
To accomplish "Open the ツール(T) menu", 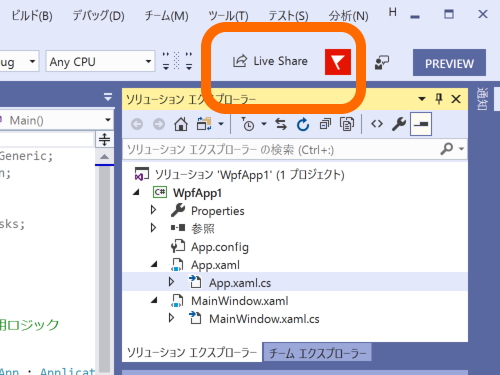I will point(228,16).
